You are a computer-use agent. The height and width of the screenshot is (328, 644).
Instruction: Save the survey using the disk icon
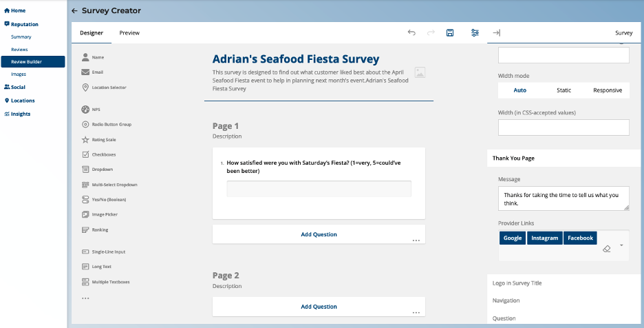click(x=450, y=32)
